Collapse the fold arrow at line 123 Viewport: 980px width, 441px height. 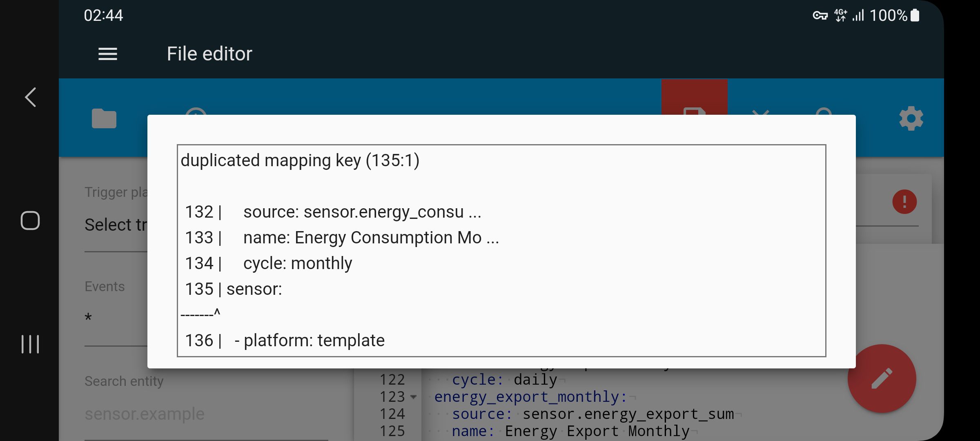pyautogui.click(x=413, y=397)
